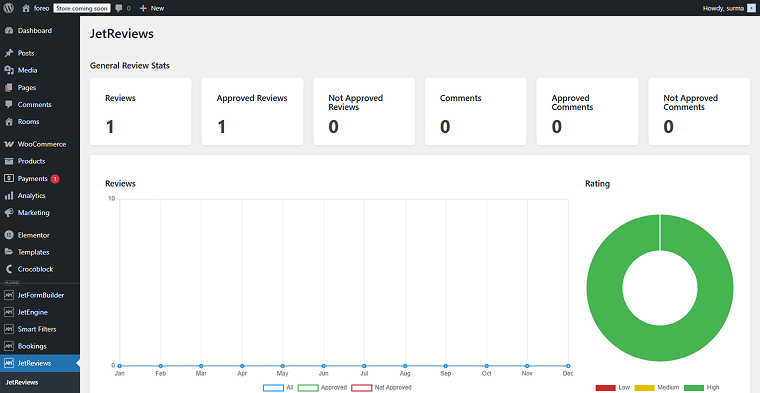Click the Jun data point on chart

coord(323,366)
